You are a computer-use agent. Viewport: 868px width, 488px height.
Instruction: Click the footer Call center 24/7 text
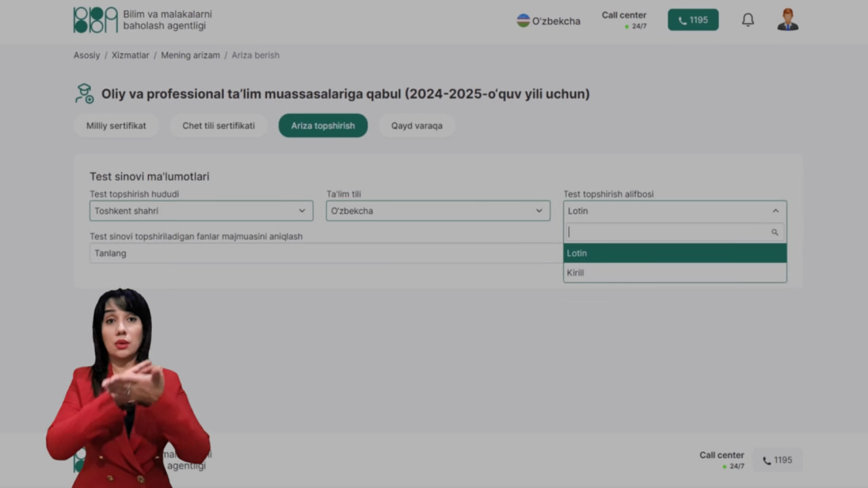point(722,460)
